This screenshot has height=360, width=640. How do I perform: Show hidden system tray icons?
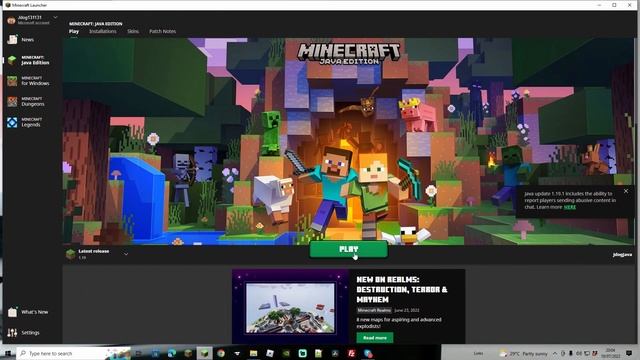[x=555, y=353]
